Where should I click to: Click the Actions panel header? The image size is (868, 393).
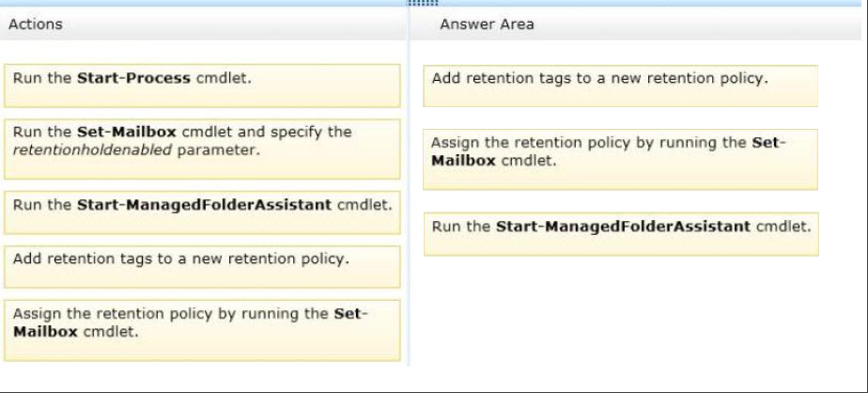pyautogui.click(x=203, y=24)
